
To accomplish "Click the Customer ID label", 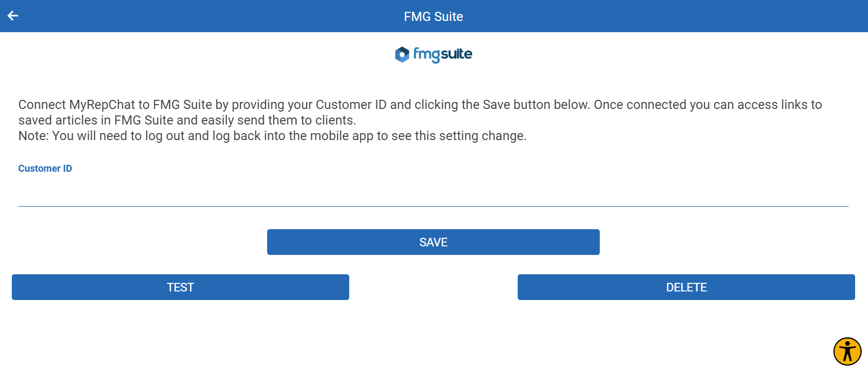I will pos(45,168).
